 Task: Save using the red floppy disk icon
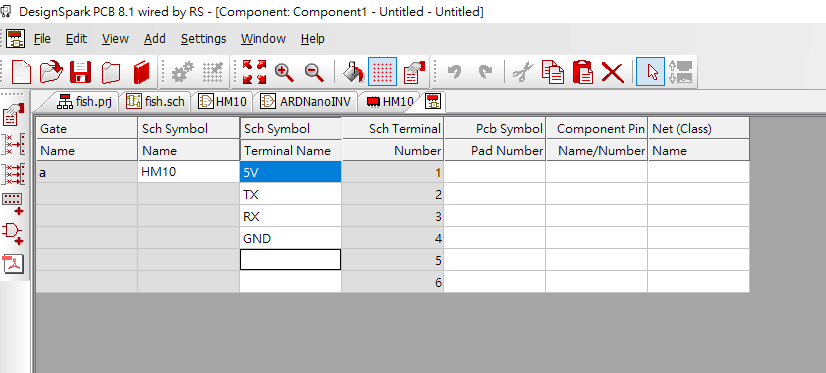(80, 72)
